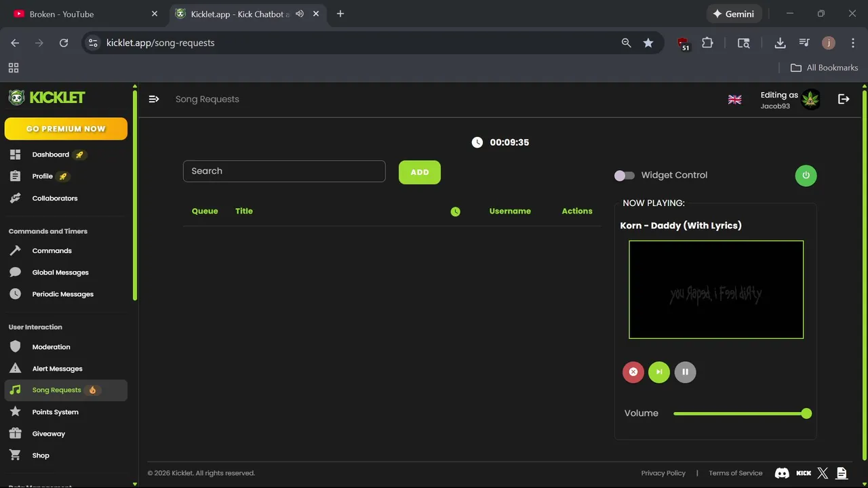This screenshot has width=868, height=488.
Task: Open the media controls toolbar icon
Action: 804,43
